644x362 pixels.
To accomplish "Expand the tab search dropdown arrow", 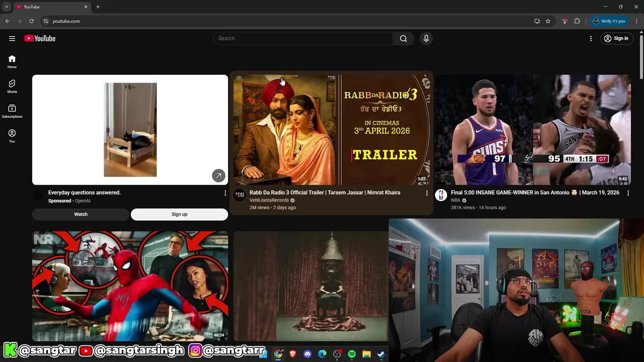I will click(x=7, y=7).
